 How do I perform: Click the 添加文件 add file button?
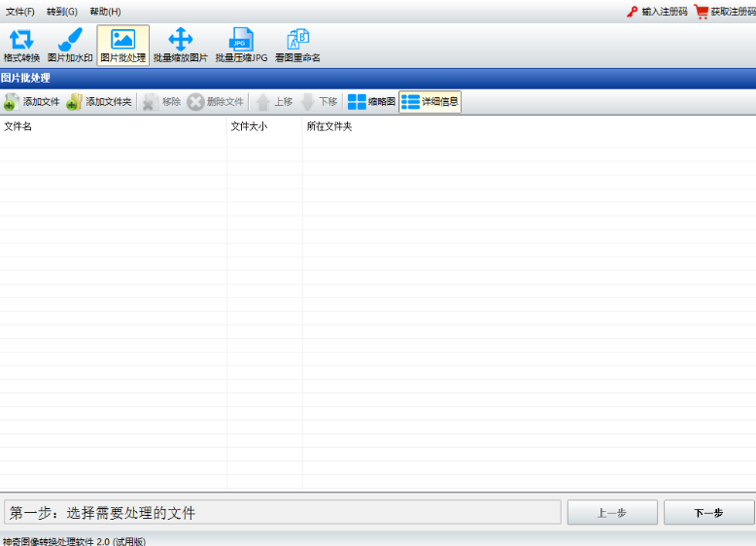pos(32,102)
